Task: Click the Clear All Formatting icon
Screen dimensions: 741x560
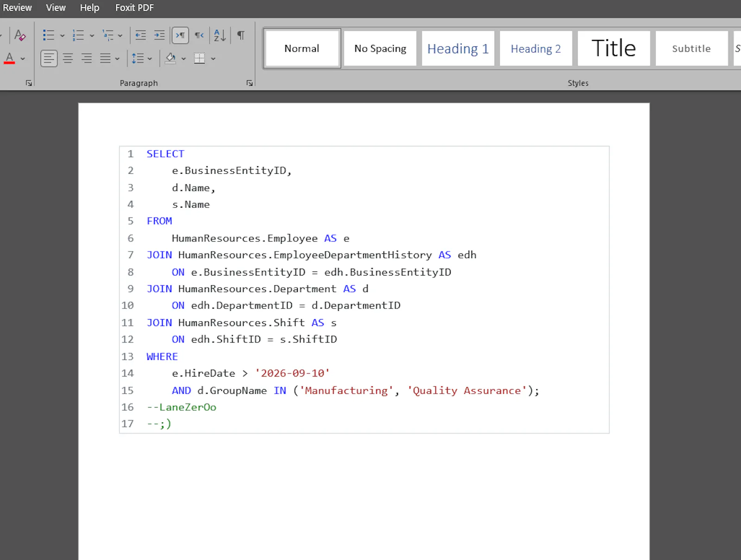Action: (20, 35)
